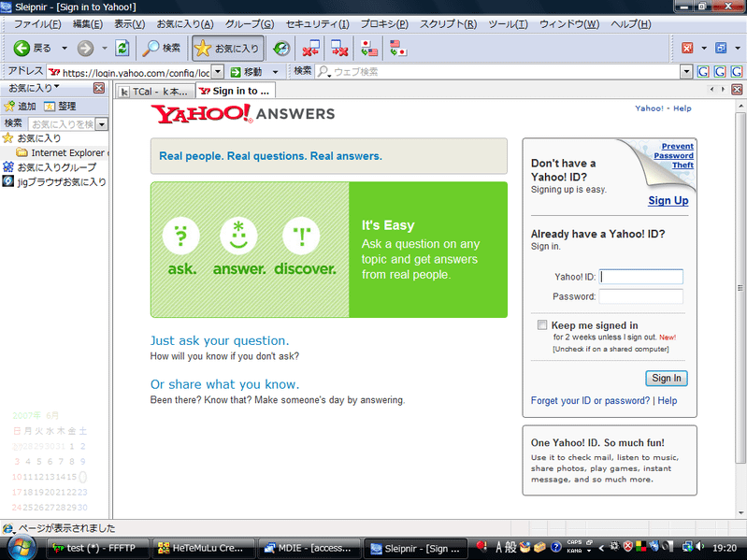Screen dimensions: 747x560
Task: Click inside the Password field
Action: coord(640,296)
